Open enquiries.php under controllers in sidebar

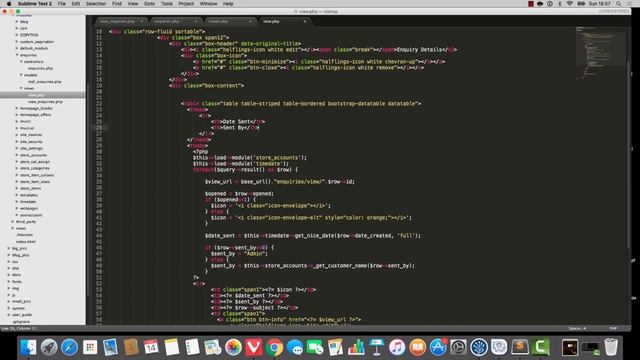coord(40,68)
